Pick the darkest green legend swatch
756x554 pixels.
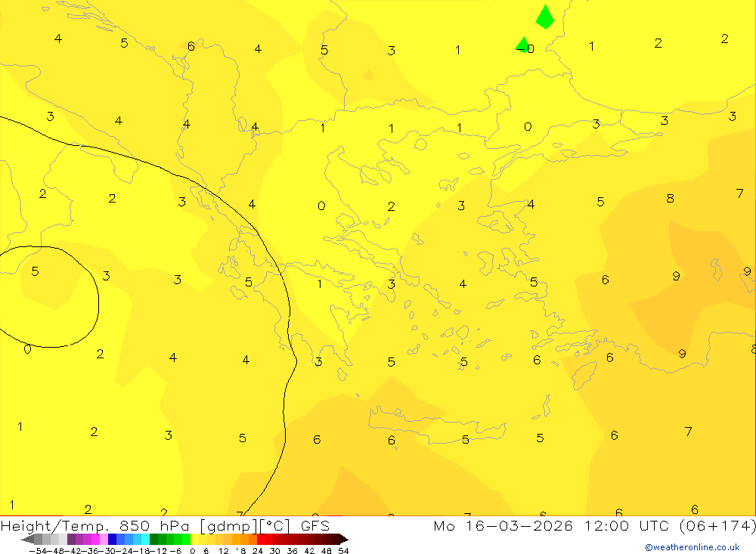click(x=153, y=539)
